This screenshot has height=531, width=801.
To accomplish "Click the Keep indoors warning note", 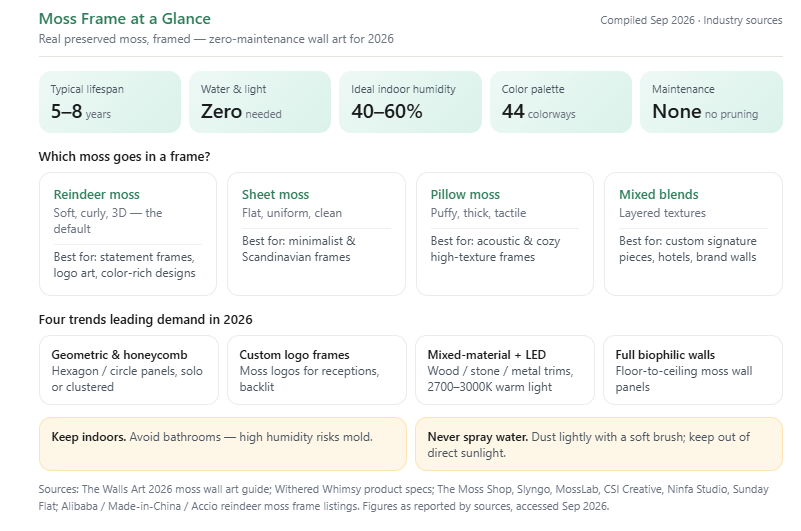I will [223, 444].
